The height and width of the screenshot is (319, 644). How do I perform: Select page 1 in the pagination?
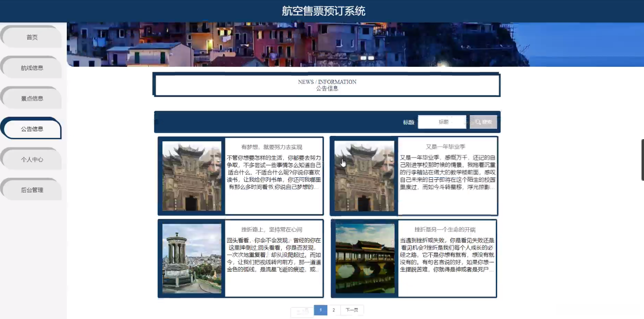[x=320, y=310]
